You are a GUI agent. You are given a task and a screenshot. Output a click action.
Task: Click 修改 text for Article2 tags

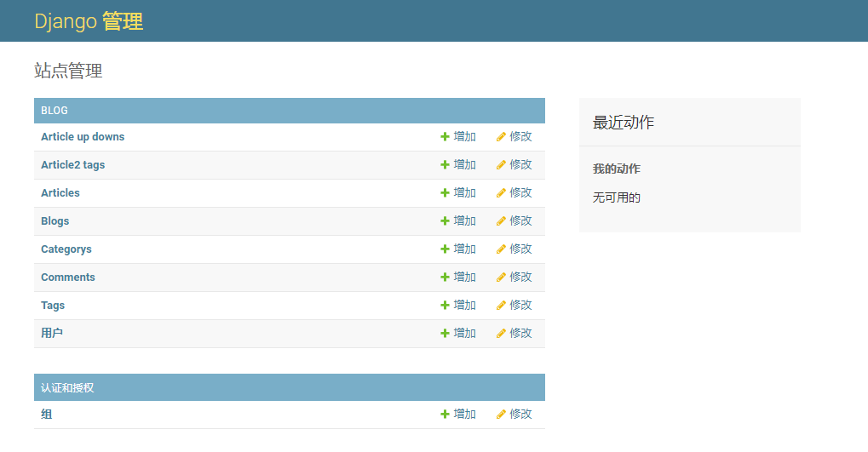(521, 165)
